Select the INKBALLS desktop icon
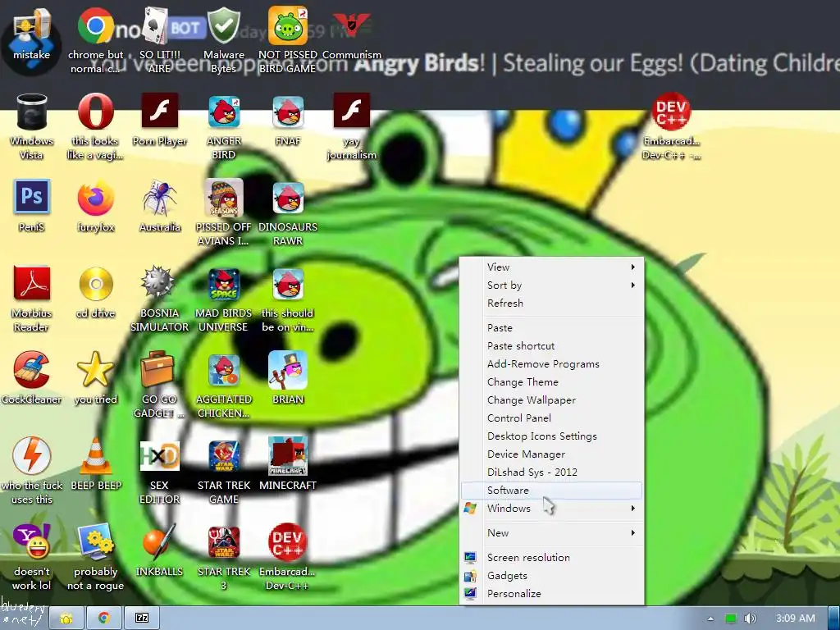Viewport: 840px width, 630px height. coord(159,541)
